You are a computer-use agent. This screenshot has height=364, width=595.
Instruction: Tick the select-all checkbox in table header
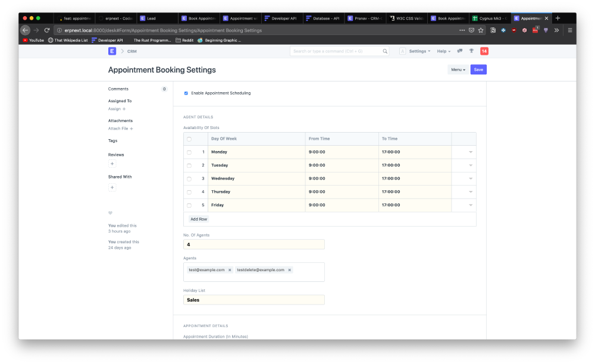[x=189, y=139]
